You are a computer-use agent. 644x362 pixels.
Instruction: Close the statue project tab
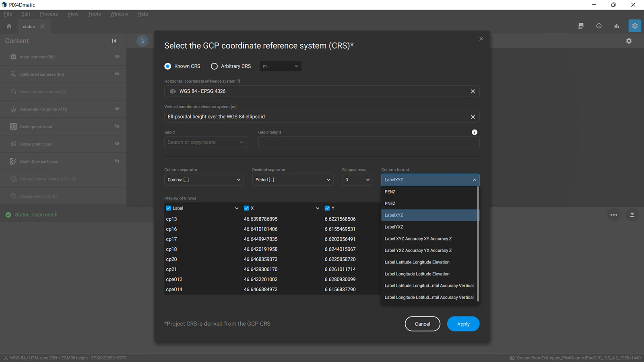pyautogui.click(x=42, y=27)
